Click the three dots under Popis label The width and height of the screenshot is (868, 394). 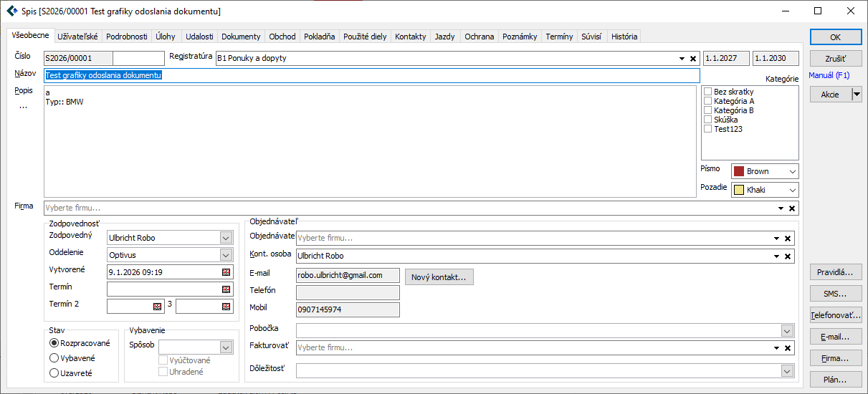tap(23, 107)
